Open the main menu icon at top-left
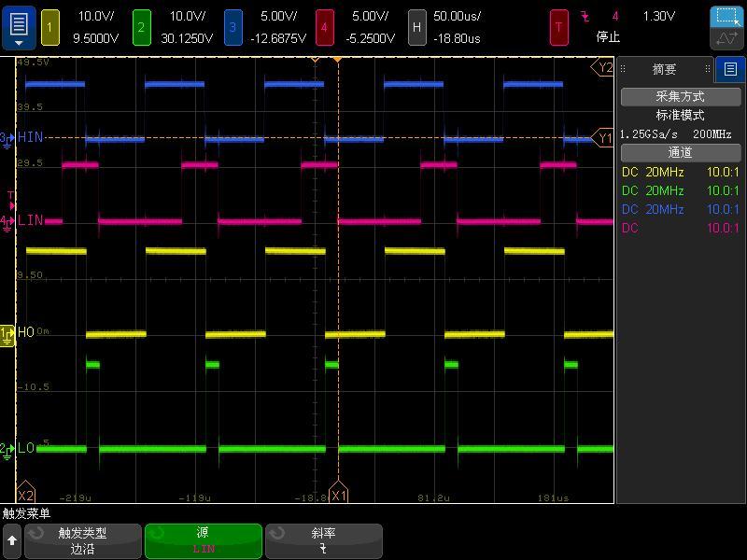This screenshot has width=747, height=560. click(19, 28)
